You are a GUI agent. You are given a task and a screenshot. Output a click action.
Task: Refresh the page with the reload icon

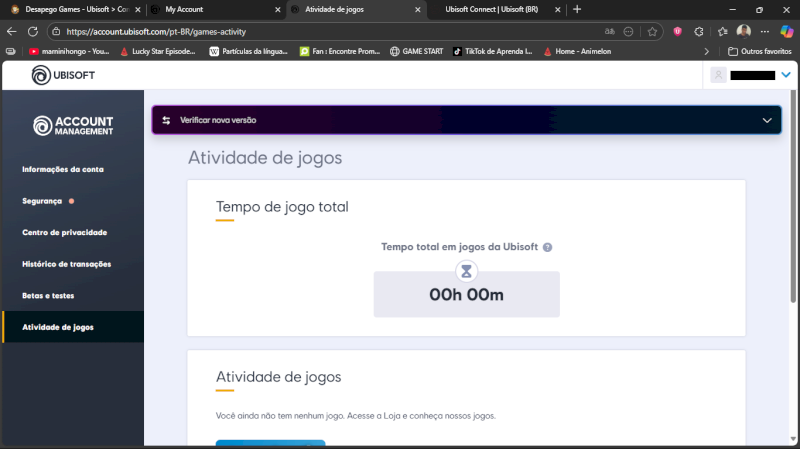[33, 31]
